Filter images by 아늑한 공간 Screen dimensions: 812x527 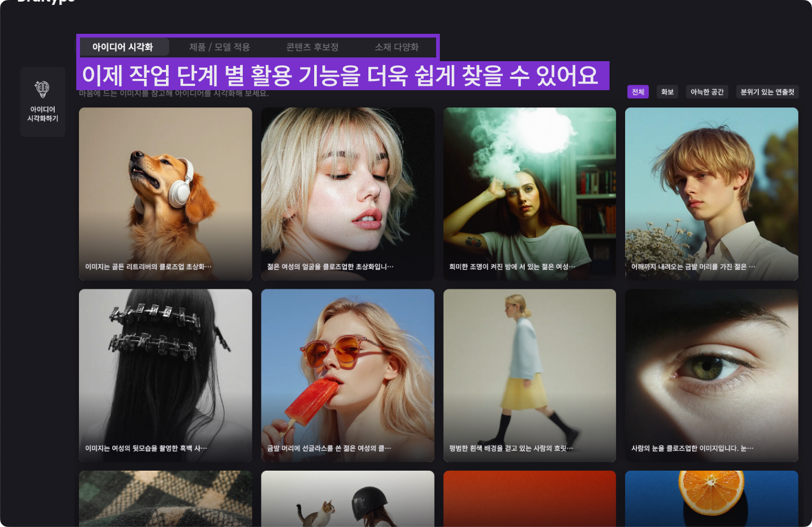tap(707, 92)
